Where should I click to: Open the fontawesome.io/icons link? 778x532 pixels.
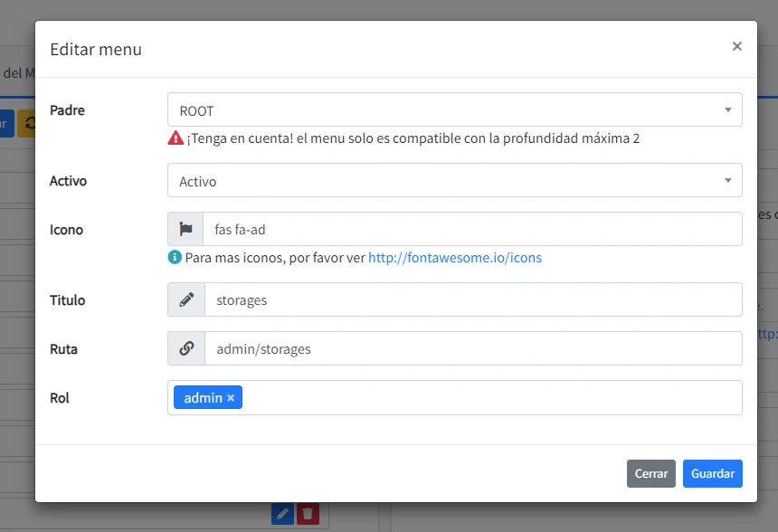point(455,257)
